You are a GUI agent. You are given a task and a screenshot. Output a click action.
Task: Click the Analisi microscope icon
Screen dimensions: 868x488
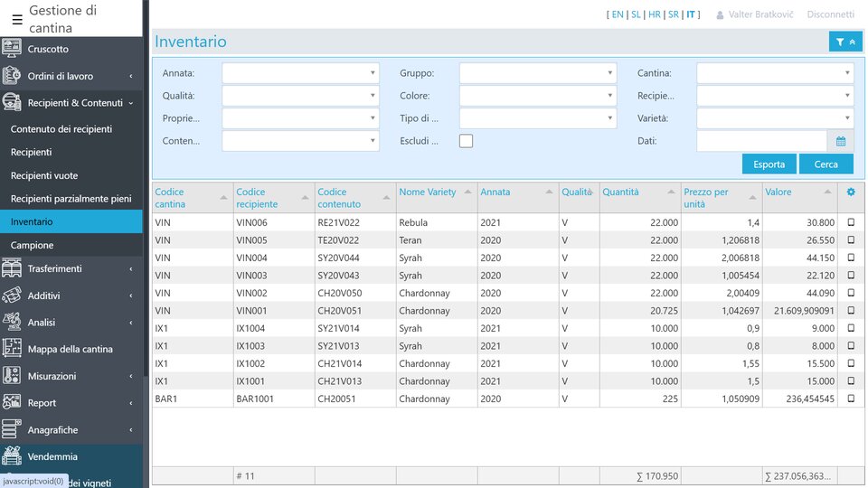[x=12, y=323]
